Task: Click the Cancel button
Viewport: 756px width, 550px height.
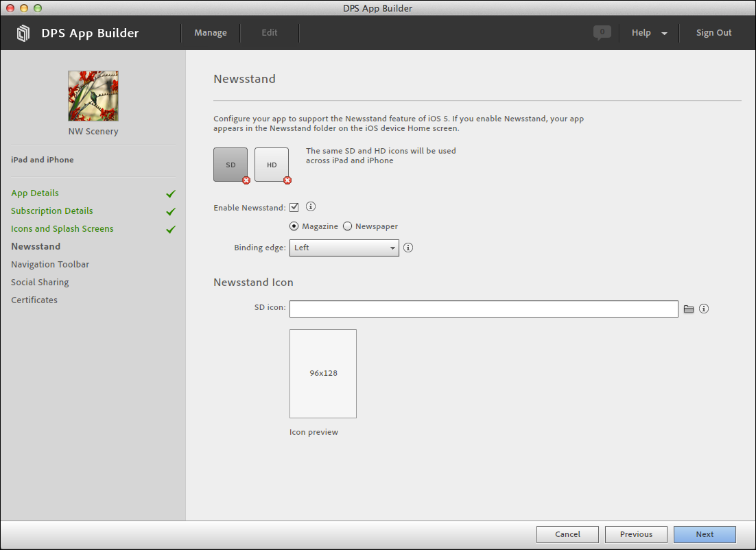Action: click(x=567, y=534)
